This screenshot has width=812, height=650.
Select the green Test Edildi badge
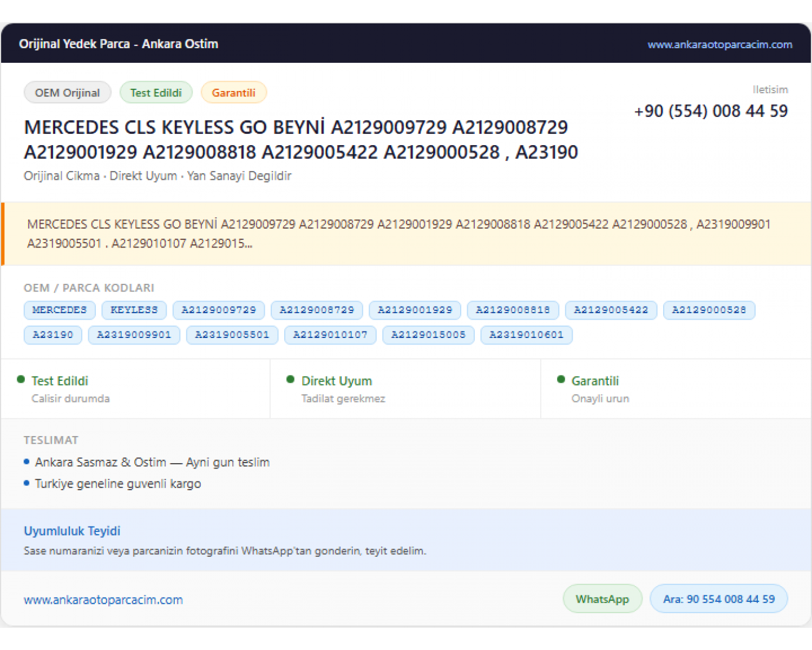pyautogui.click(x=156, y=93)
